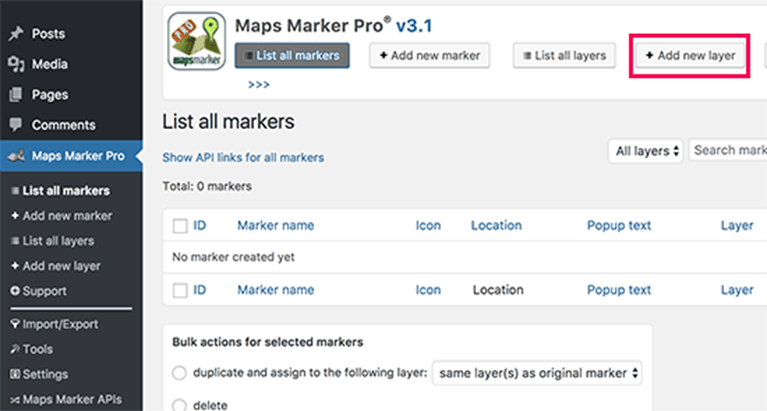767x411 pixels.
Task: Sort by Layer in table header
Action: [737, 226]
